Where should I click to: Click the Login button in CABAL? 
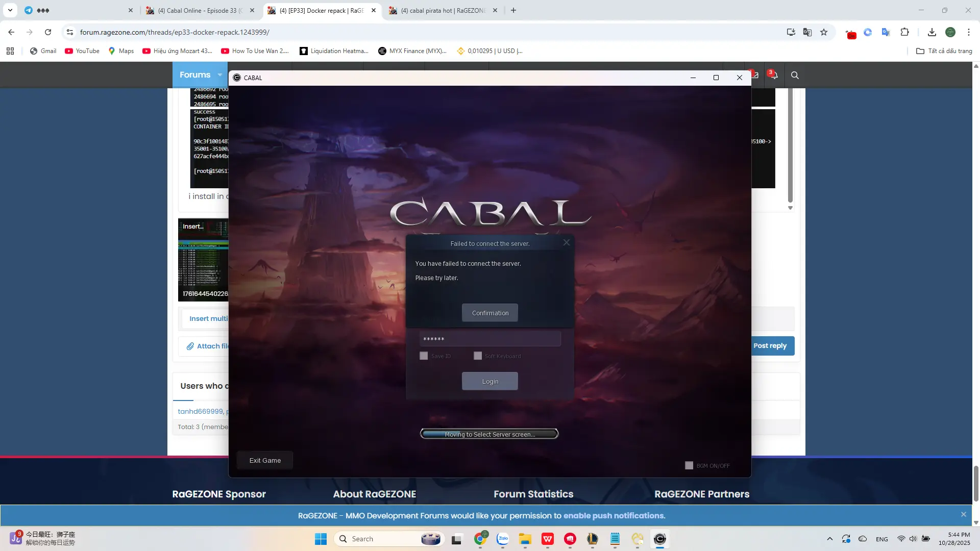(x=490, y=381)
